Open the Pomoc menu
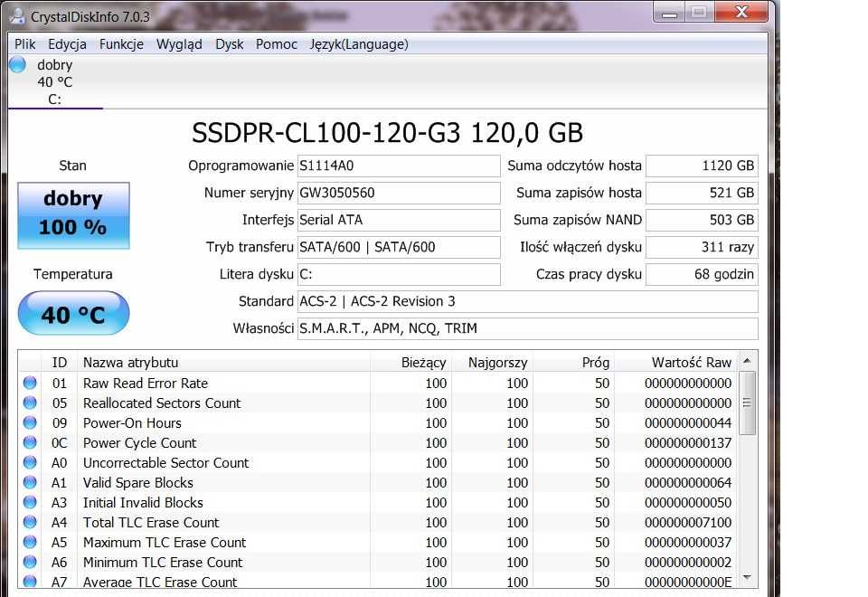 click(277, 44)
